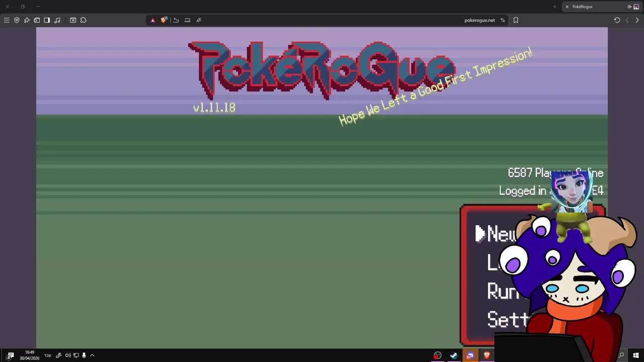The height and width of the screenshot is (362, 644).
Task: Click the tab search icon
Action: [x=73, y=20]
